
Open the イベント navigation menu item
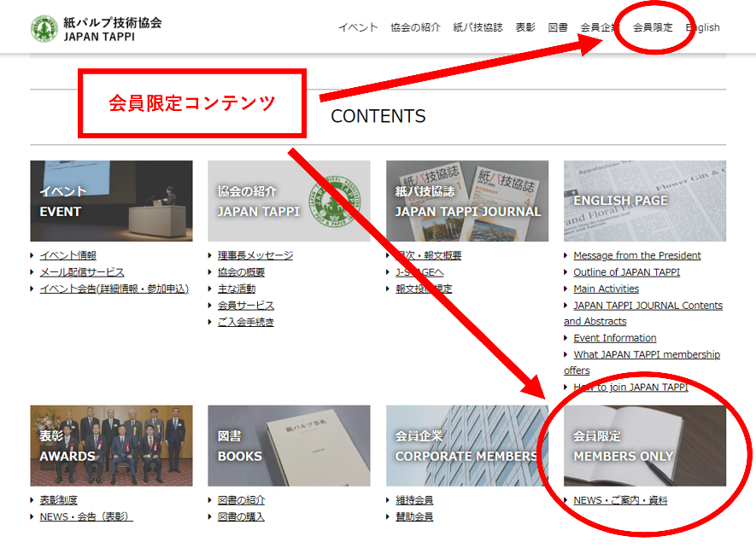[x=358, y=27]
